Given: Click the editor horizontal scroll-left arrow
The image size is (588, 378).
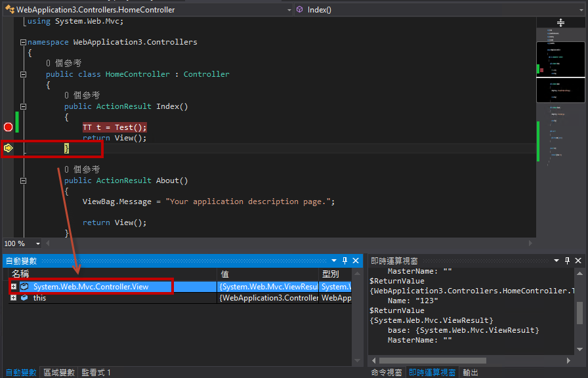Looking at the screenshot, I should [x=48, y=243].
